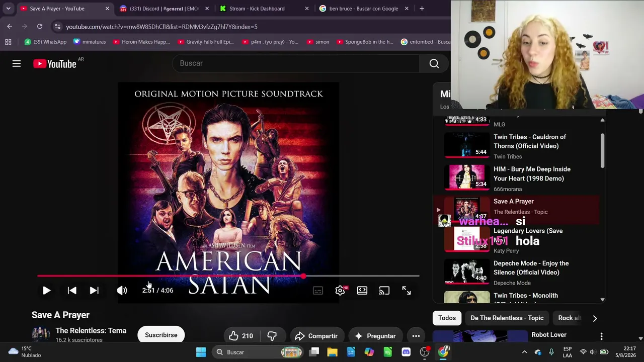Click the playlist panel scroll down arrow
The width and height of the screenshot is (644, 362).
click(602, 300)
